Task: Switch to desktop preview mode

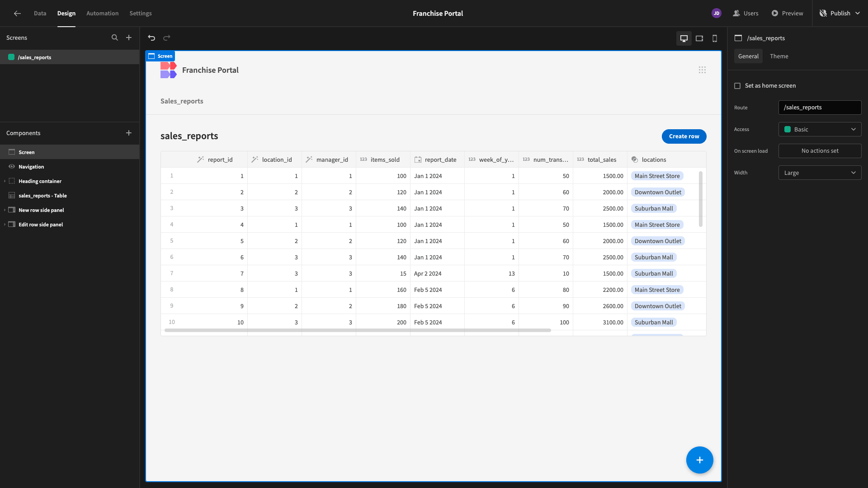Action: click(x=684, y=38)
